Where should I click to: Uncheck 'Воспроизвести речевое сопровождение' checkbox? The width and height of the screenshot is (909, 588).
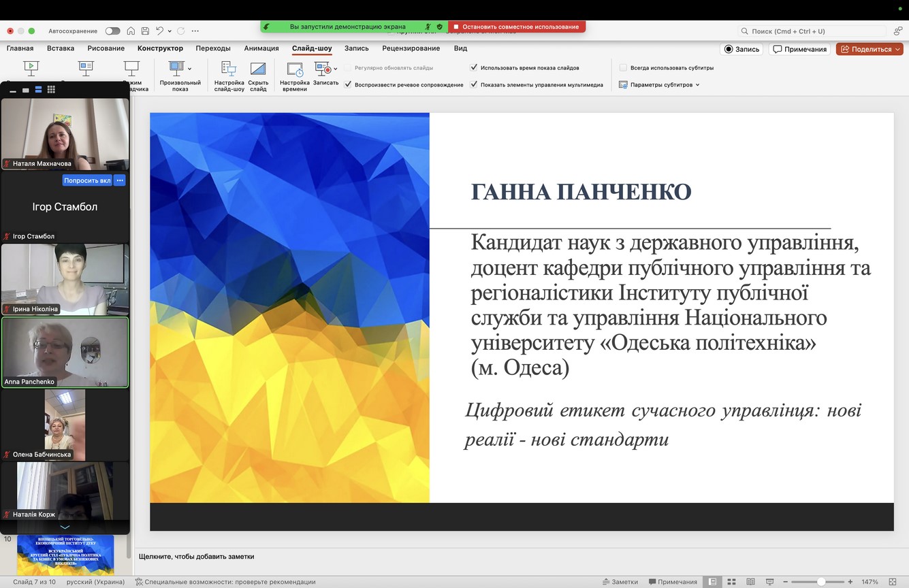pos(348,85)
